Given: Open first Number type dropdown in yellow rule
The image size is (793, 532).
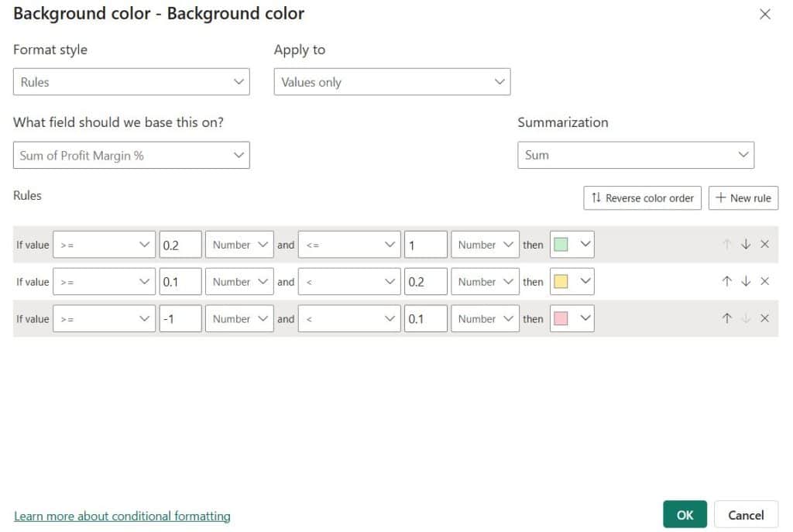Looking at the screenshot, I should (x=239, y=282).
